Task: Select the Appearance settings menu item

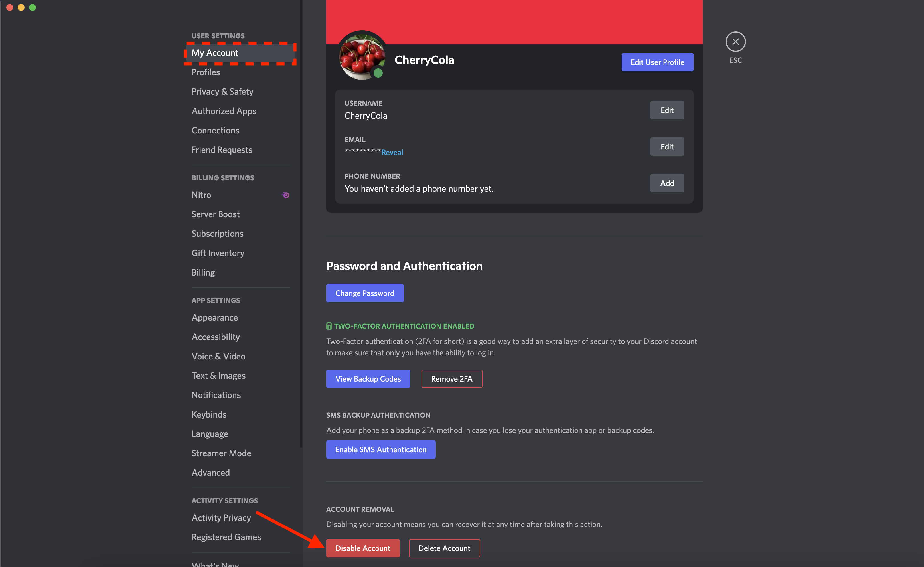Action: pos(214,317)
